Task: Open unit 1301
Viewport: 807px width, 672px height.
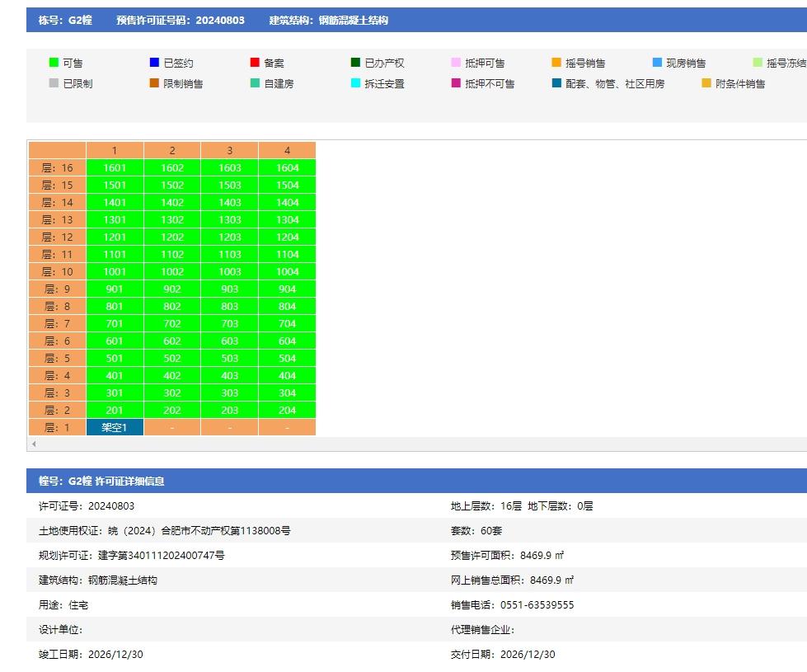Action: click(115, 220)
